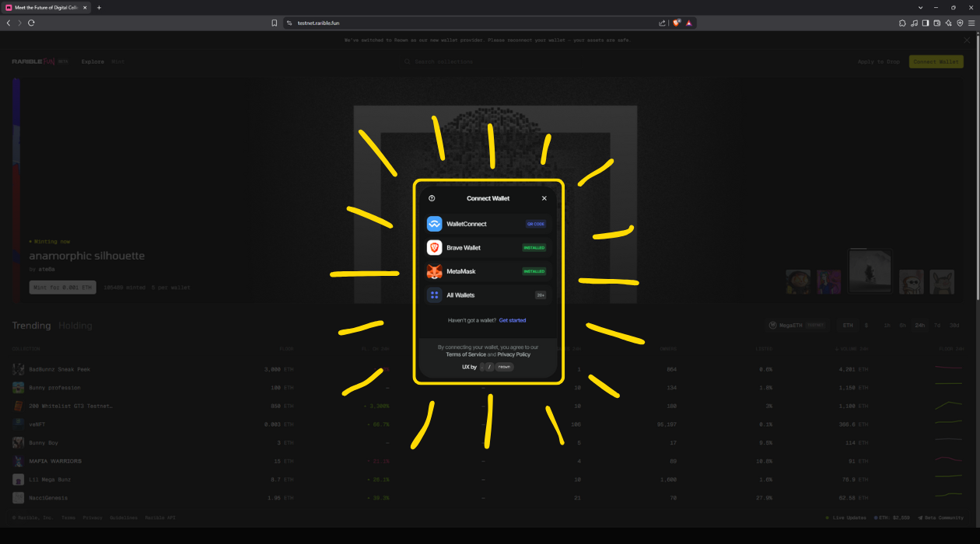
Task: Close the Connect Wallet dialog
Action: click(544, 198)
